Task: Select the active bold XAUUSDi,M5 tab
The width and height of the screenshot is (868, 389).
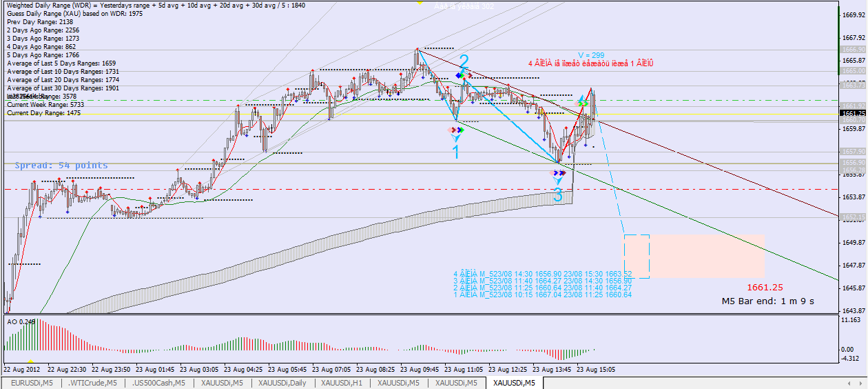Action: coord(514,383)
